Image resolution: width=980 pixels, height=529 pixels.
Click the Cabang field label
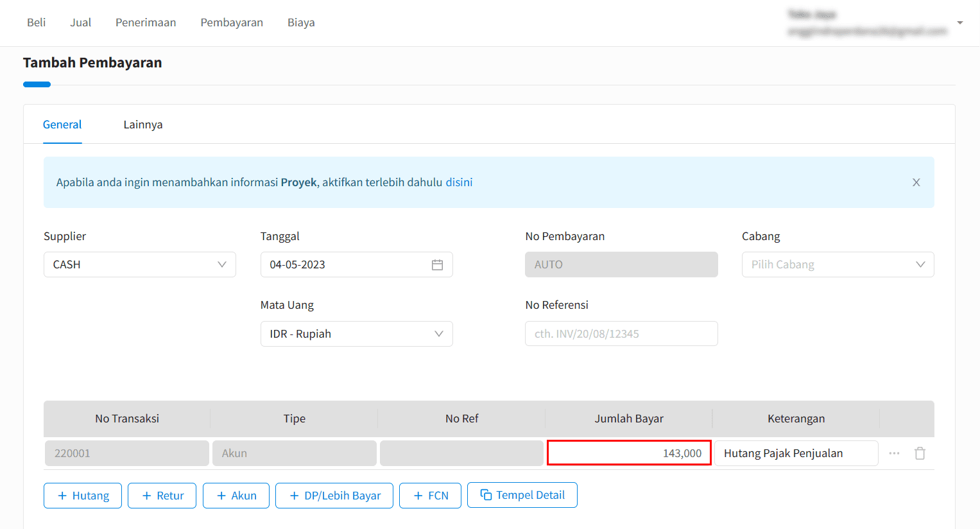[761, 236]
